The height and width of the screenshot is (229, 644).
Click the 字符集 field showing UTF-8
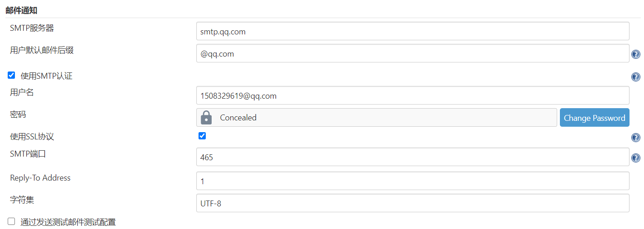pos(412,203)
